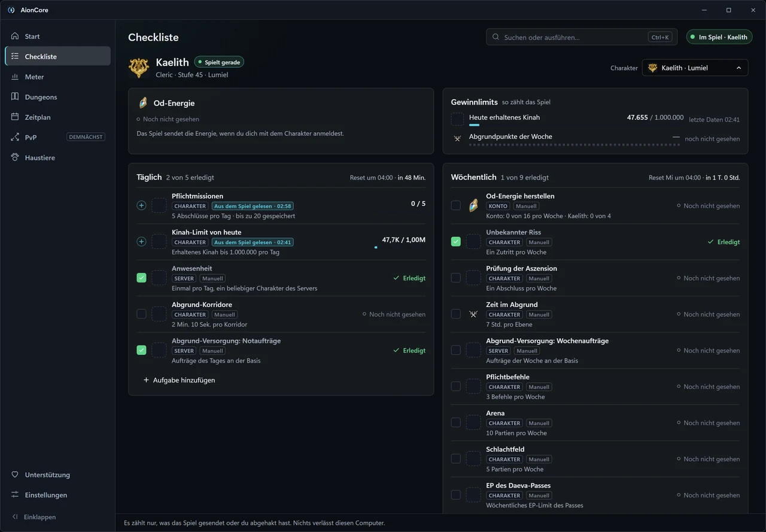Open the Haustiere paw icon
This screenshot has height=532, width=766.
point(15,157)
